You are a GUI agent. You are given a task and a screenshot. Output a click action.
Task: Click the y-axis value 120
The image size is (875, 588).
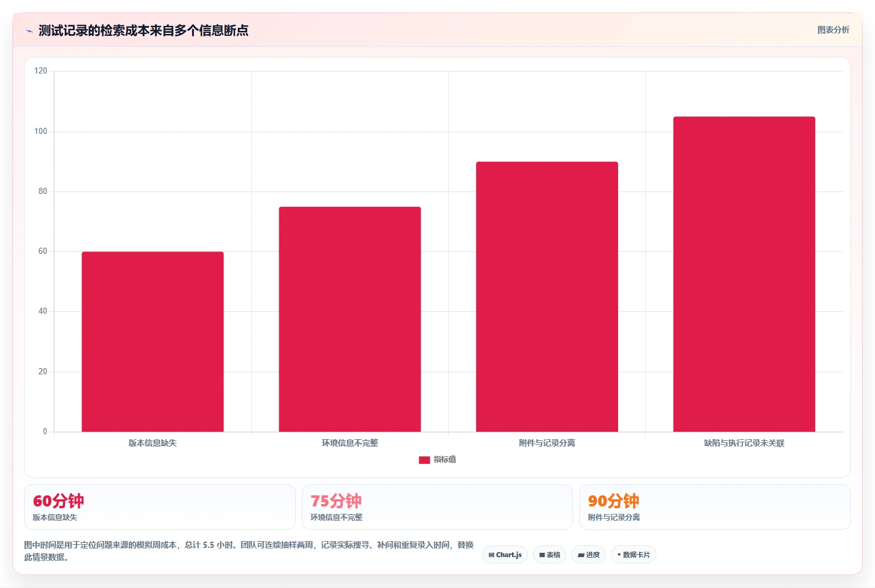click(x=41, y=71)
